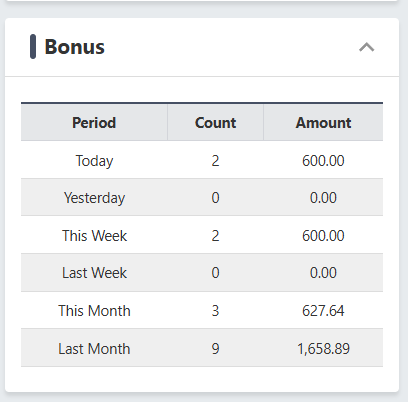
Task: Click the Today amount 600.00
Action: pyautogui.click(x=323, y=161)
